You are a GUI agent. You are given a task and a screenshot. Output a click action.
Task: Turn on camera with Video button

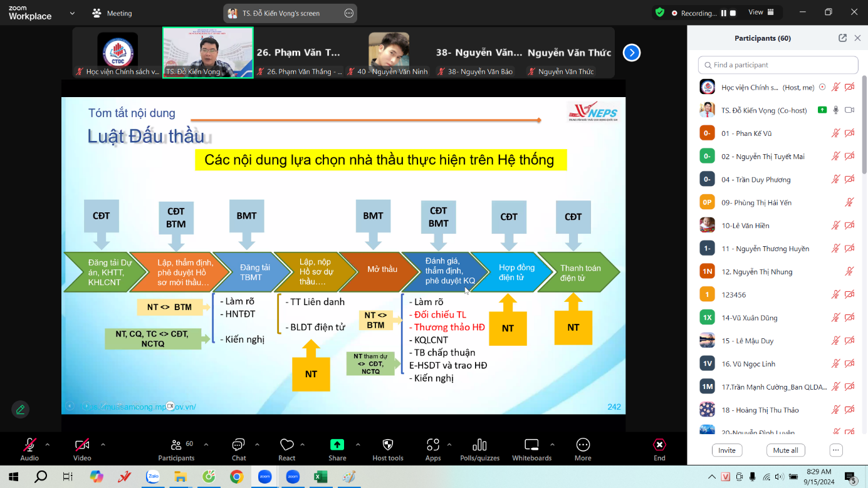[82, 445]
